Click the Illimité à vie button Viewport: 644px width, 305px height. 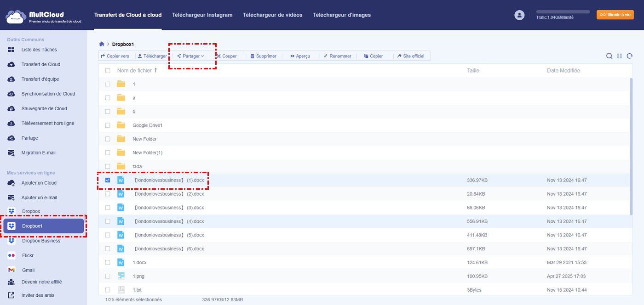[x=615, y=15]
